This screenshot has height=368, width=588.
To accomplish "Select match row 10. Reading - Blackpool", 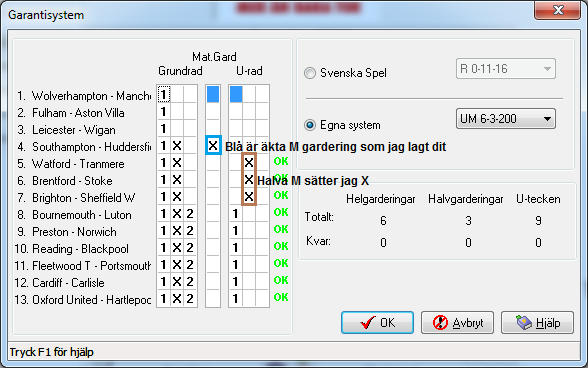I will click(x=72, y=249).
